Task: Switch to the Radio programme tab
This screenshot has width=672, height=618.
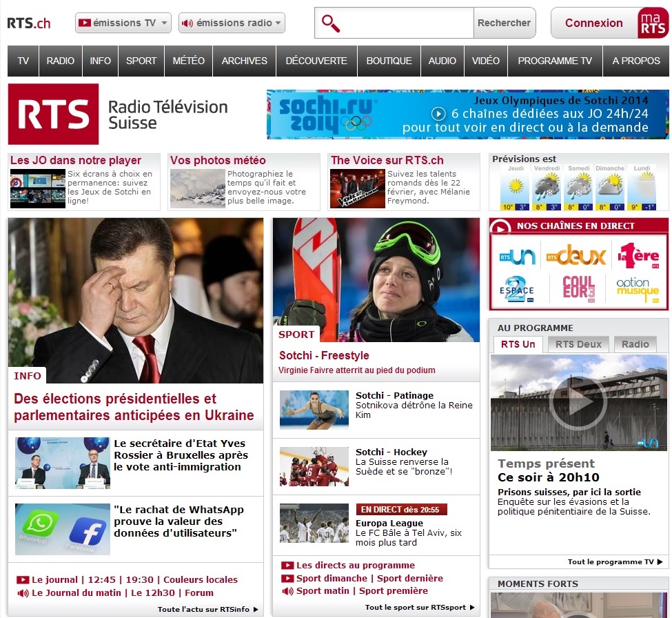Action: point(635,344)
